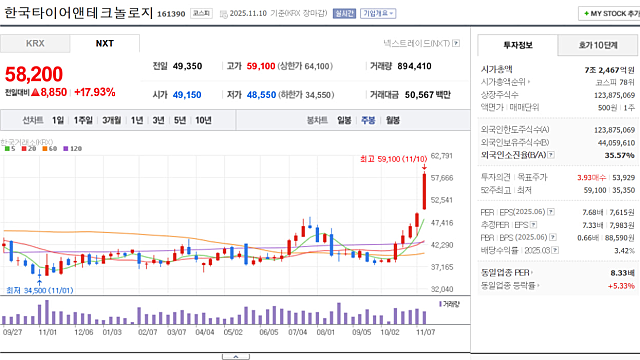Viewport: 640px width, 360px height.
Task: Open the 기업개요 dropdown
Action: (378, 13)
